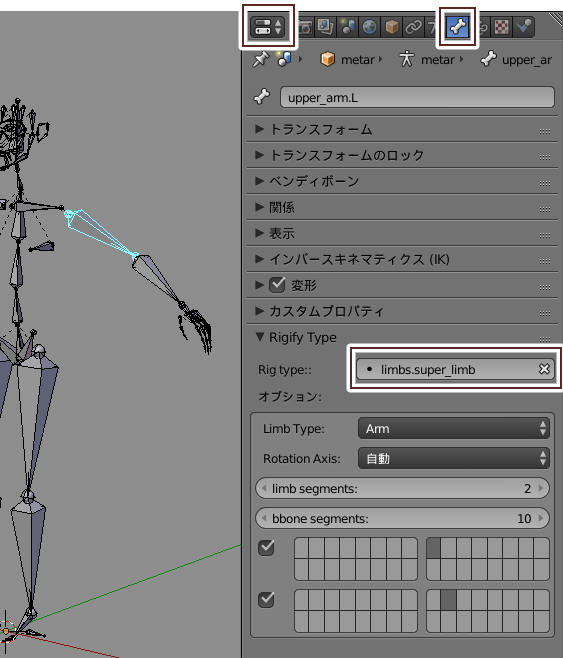
Task: Expand the 表示 panel
Action: pos(402,233)
